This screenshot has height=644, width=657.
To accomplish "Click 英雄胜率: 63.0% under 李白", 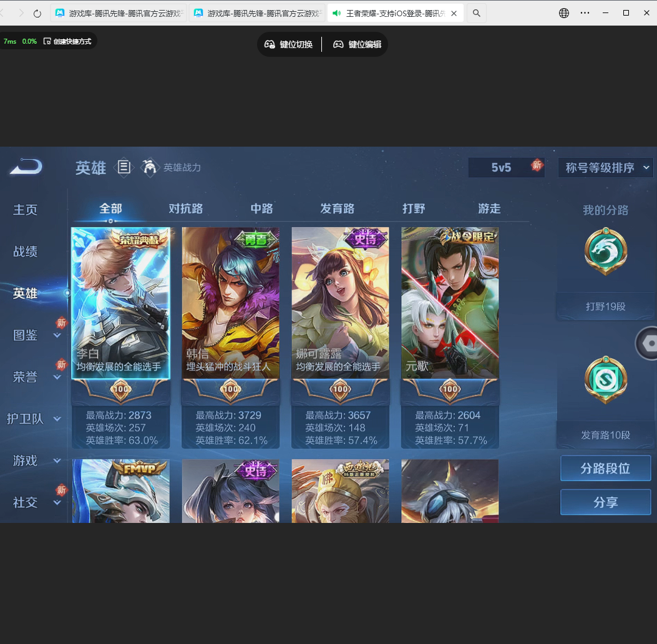I will click(x=122, y=441).
